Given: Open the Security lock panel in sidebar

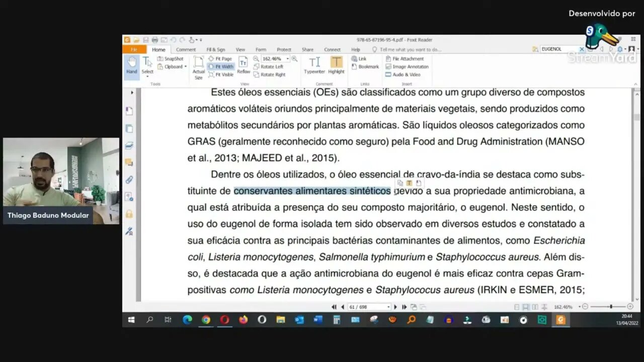Looking at the screenshot, I should coord(129,214).
